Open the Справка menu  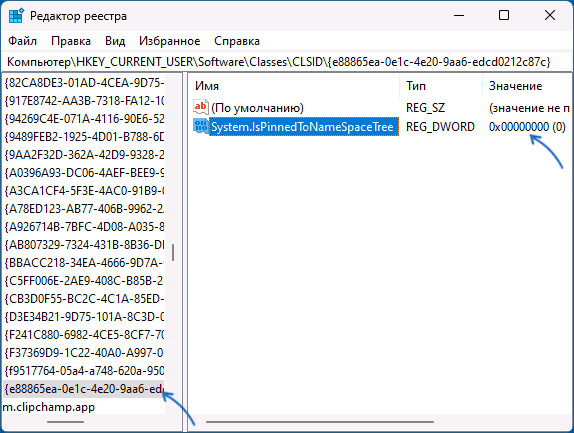(237, 41)
